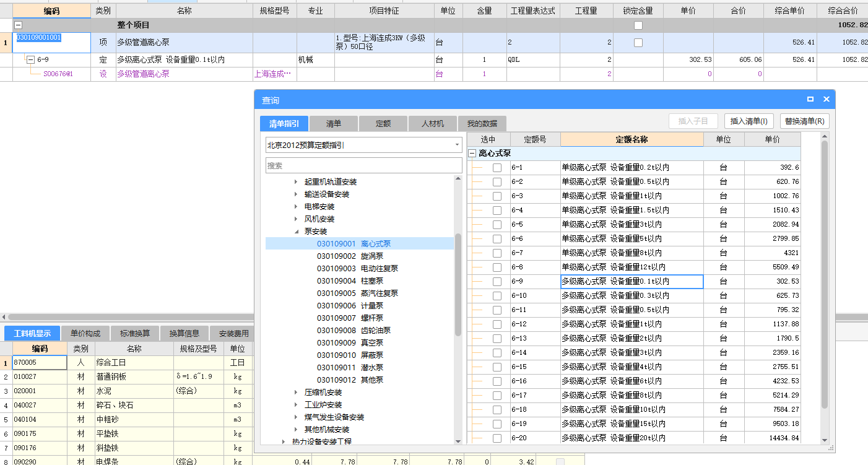Expand 压缩机安装 tree node
This screenshot has height=465, width=868.
click(x=295, y=393)
